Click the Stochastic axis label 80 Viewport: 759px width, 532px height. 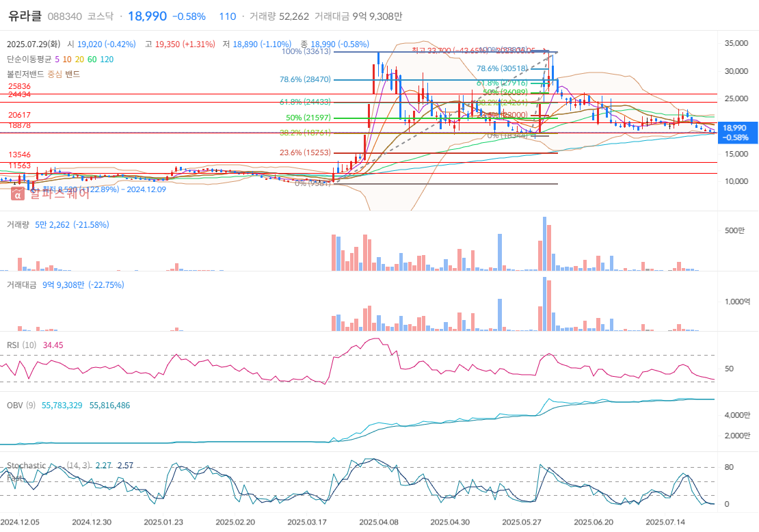[x=729, y=467]
